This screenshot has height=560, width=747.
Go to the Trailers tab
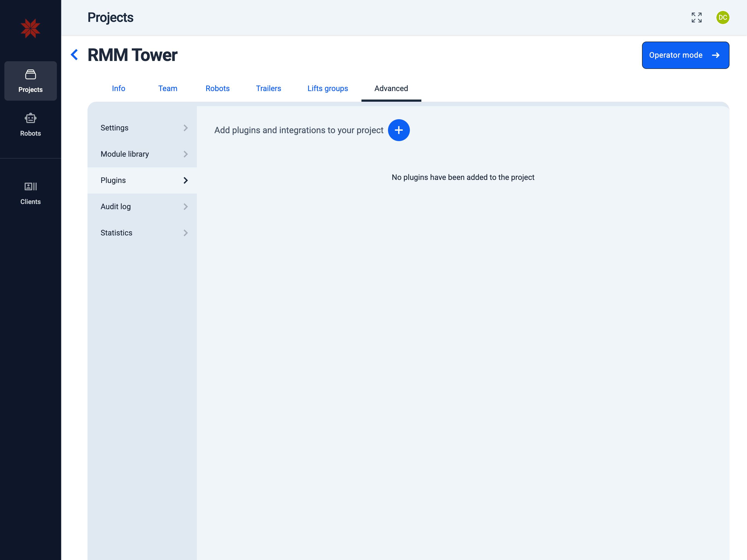point(268,89)
